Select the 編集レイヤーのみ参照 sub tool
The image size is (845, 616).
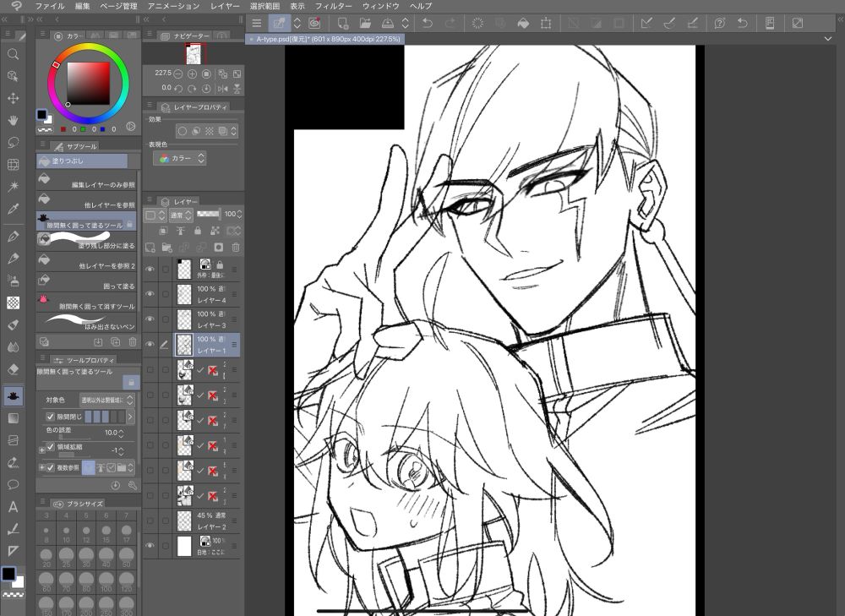[x=86, y=180]
